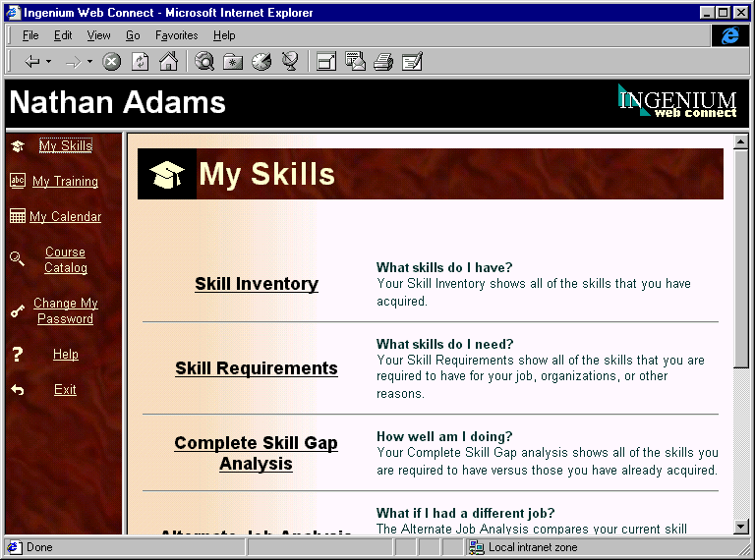
Task: Click the Edit page toolbar icon
Action: click(412, 62)
